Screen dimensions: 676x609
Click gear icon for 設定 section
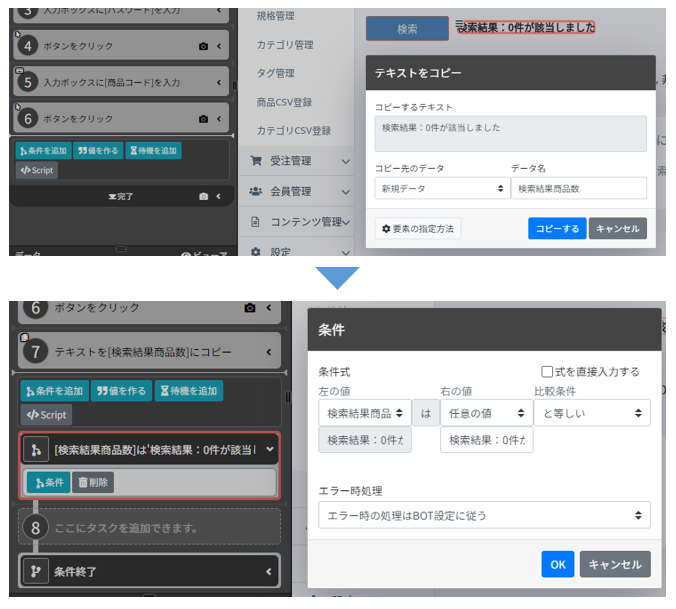(x=256, y=251)
